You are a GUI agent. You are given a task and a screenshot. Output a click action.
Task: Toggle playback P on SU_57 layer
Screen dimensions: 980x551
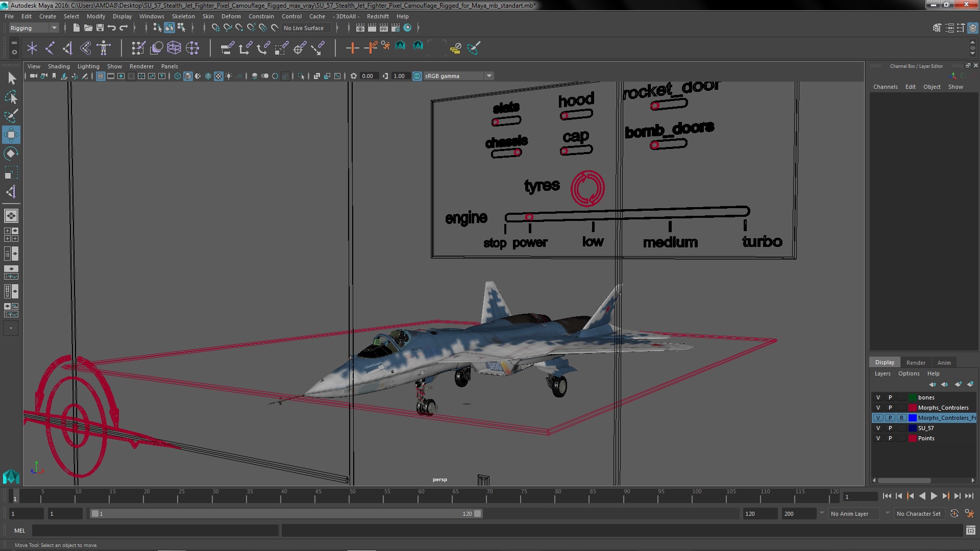click(890, 428)
